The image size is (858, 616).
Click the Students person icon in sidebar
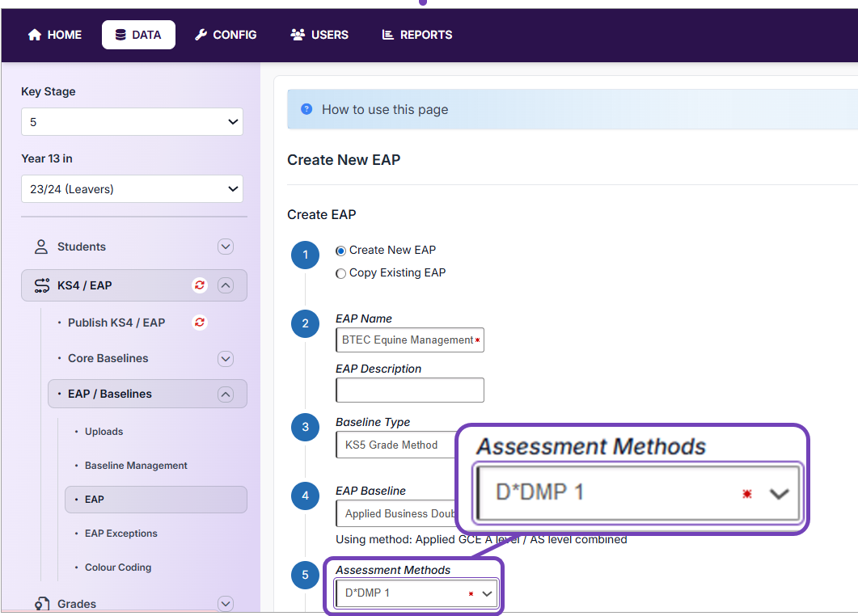pos(40,247)
